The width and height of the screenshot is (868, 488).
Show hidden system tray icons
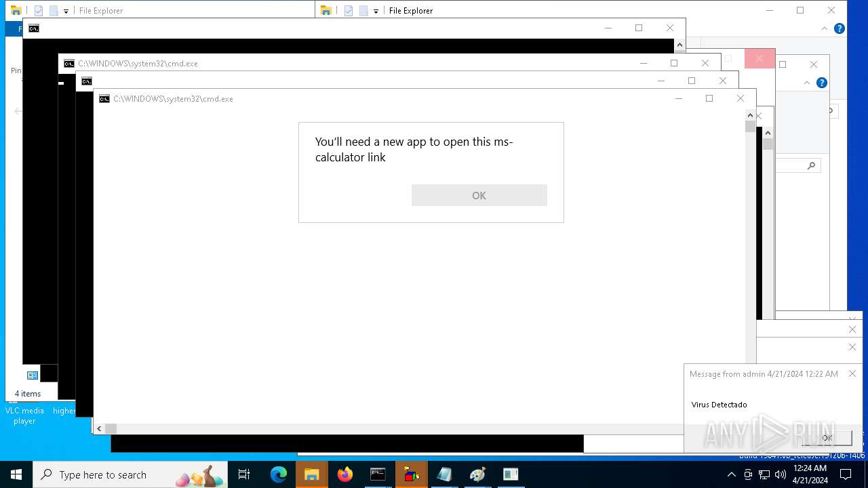pos(731,474)
